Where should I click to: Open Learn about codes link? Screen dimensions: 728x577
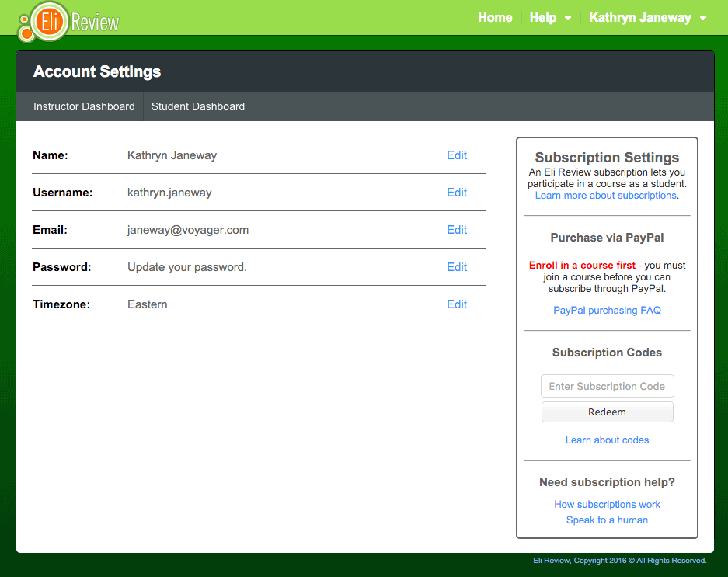tap(607, 440)
